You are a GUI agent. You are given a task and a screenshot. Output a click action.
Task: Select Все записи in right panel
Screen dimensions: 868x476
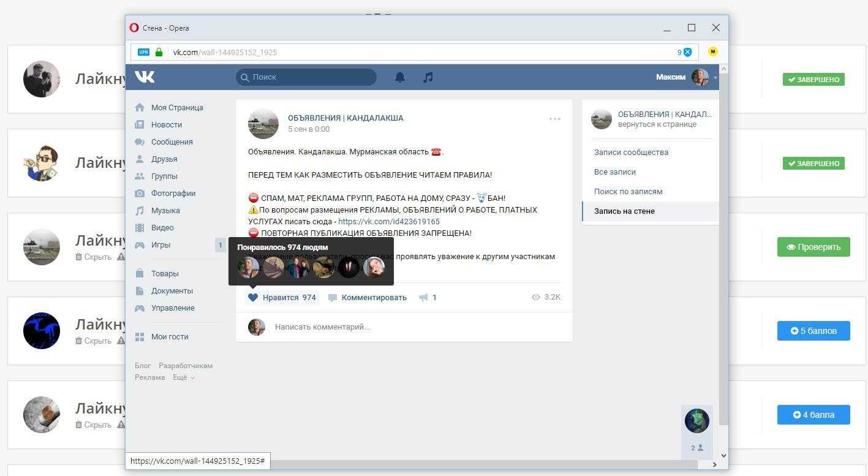(615, 172)
